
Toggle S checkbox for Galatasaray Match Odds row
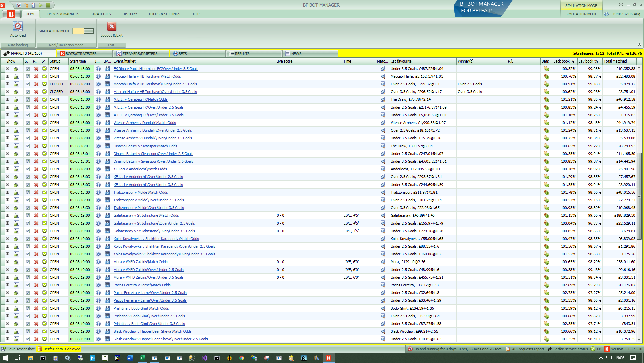click(x=27, y=215)
